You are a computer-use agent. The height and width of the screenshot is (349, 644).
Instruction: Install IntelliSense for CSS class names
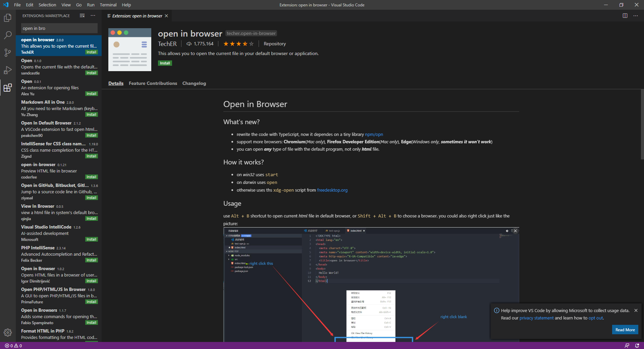coord(91,156)
